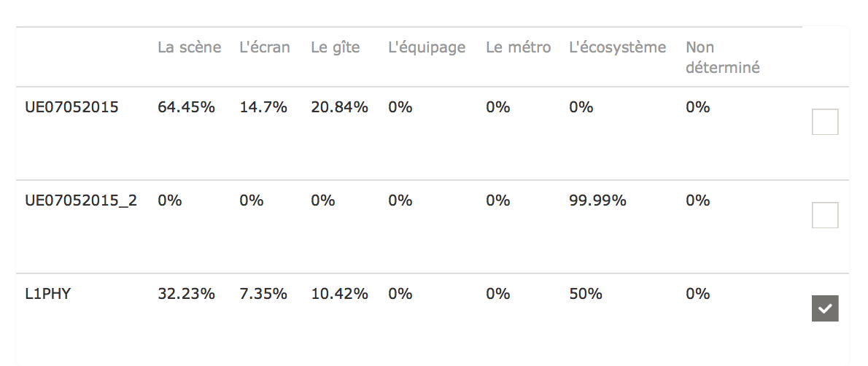Screen dimensions: 868x366
Task: Click the La scène column header
Action: click(190, 47)
